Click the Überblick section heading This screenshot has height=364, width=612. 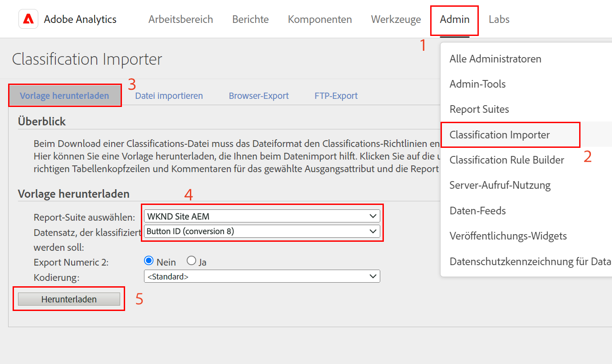[x=42, y=121]
